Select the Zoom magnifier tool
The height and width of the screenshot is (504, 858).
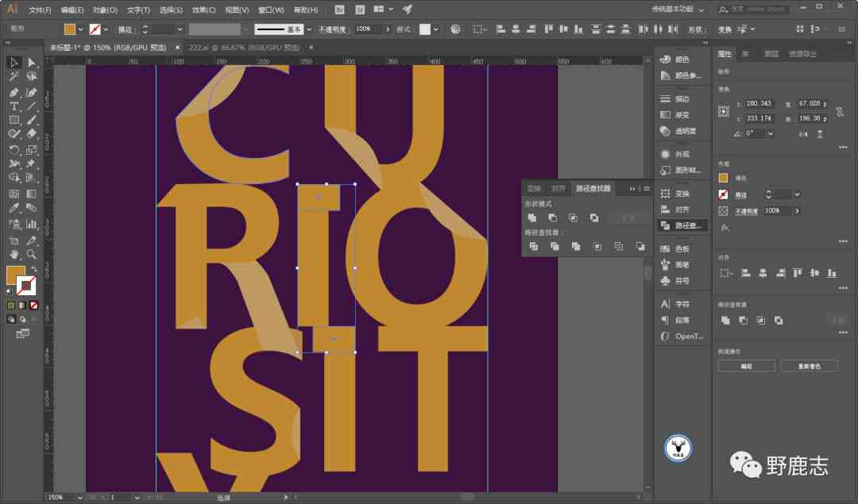(x=32, y=254)
